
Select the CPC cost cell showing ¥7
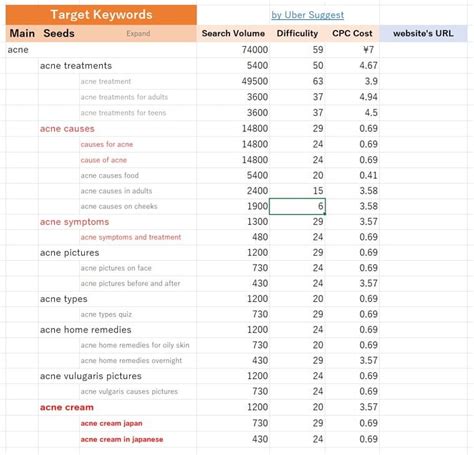pyautogui.click(x=352, y=50)
